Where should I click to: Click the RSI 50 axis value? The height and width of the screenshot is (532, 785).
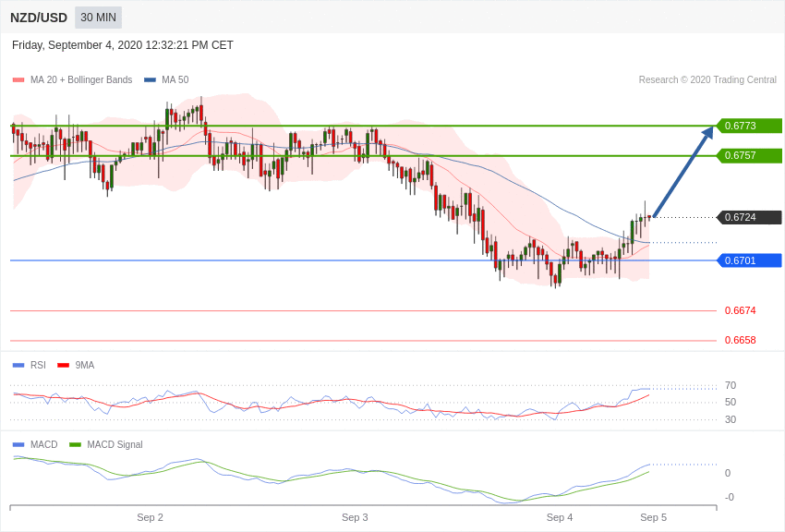click(x=731, y=402)
